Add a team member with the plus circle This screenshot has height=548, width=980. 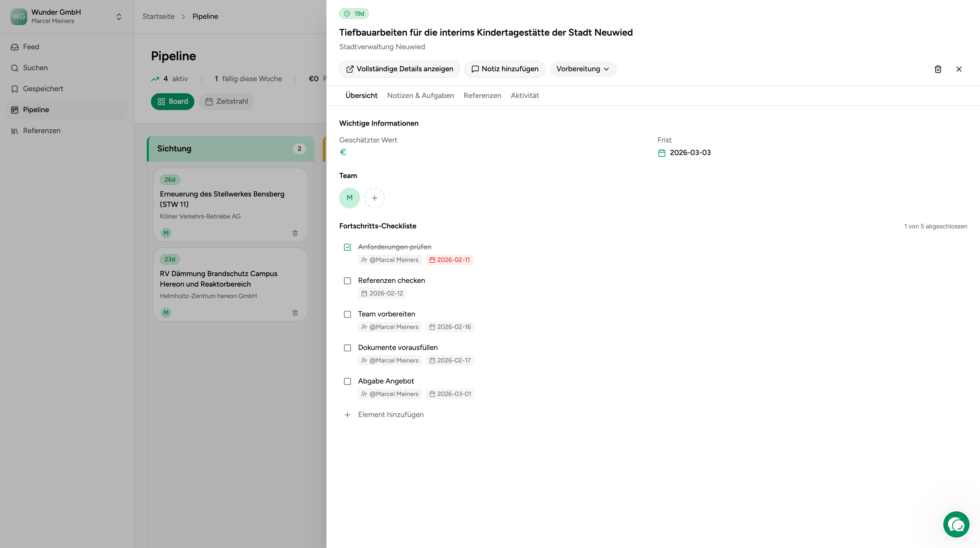point(374,198)
